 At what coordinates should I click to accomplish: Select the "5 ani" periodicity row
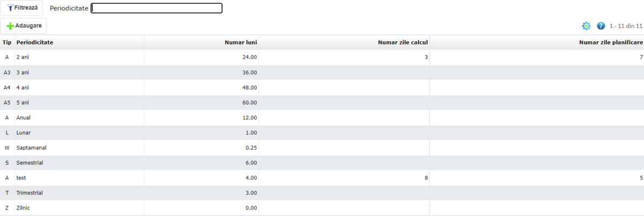[x=24, y=103]
